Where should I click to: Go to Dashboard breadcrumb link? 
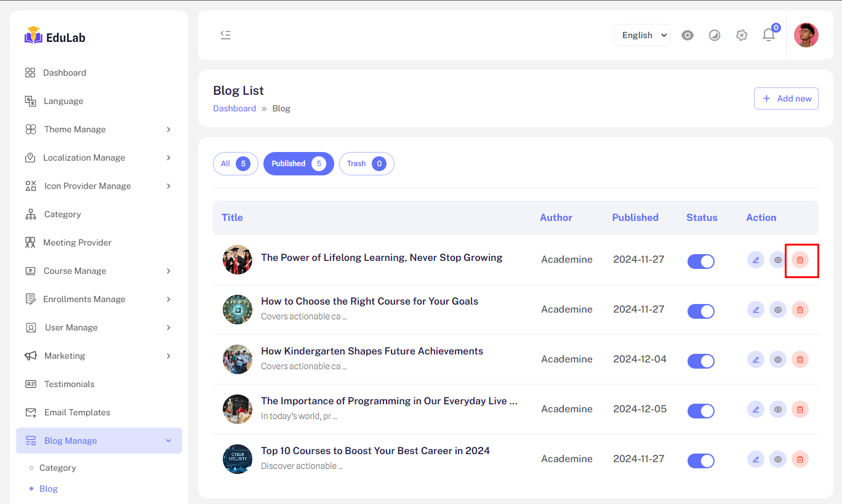click(x=235, y=108)
